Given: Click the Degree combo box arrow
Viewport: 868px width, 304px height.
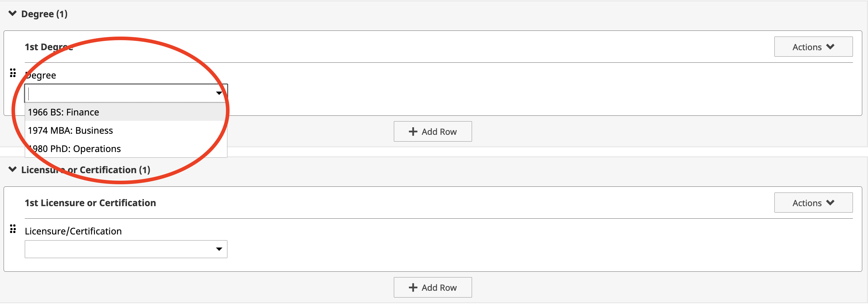Looking at the screenshot, I should coord(219,93).
